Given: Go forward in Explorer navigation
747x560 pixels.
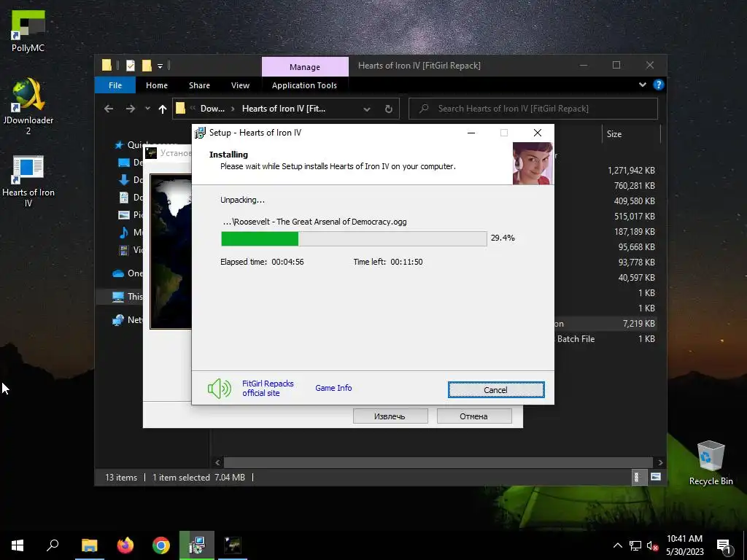Looking at the screenshot, I should coord(130,109).
